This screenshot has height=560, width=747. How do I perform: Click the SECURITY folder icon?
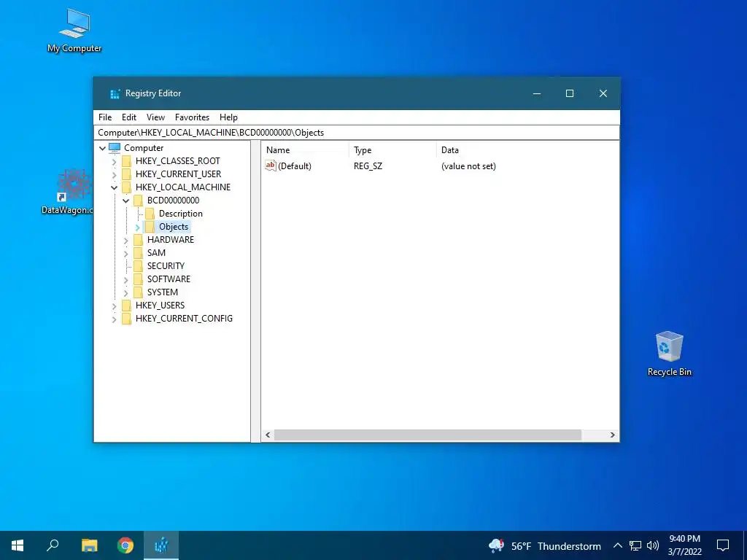[x=138, y=265]
